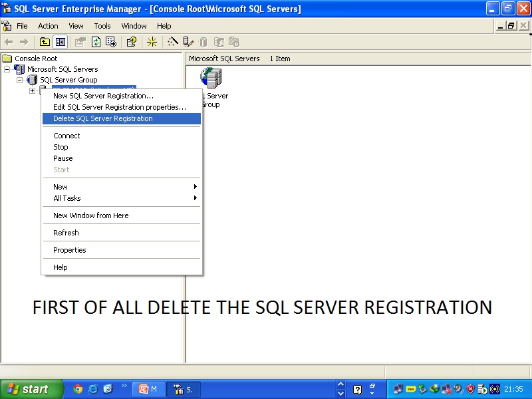Choose Edit SQL Server Registration properties...
The image size is (532, 399).
coord(122,107)
